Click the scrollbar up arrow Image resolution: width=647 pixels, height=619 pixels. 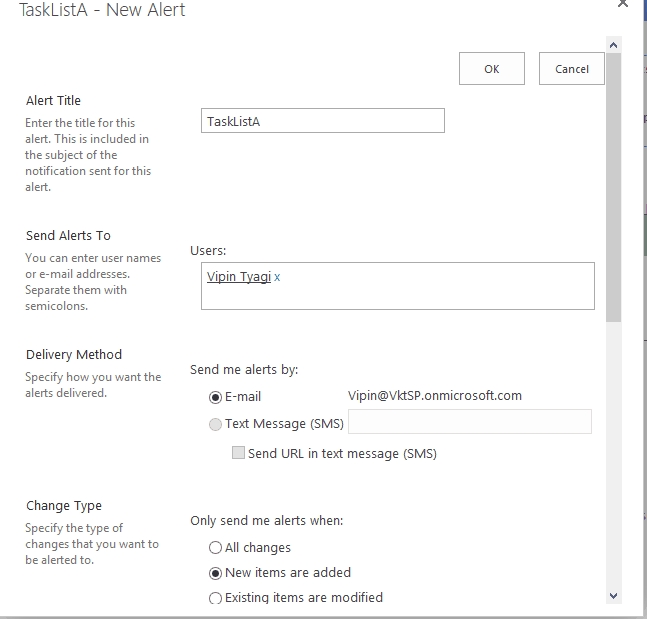click(614, 45)
